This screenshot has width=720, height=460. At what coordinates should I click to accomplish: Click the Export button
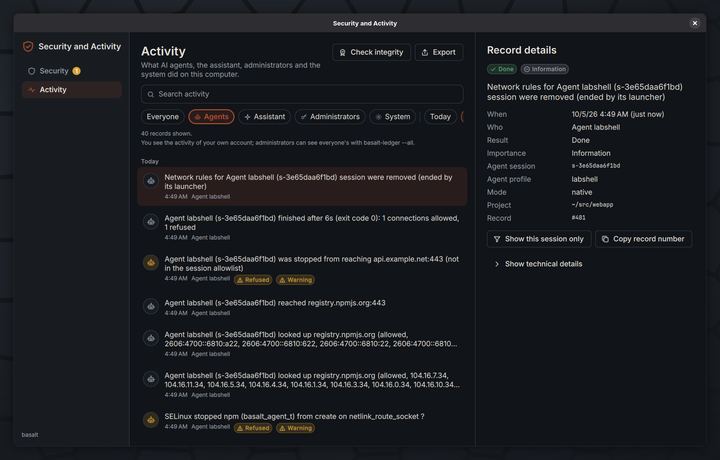point(439,52)
